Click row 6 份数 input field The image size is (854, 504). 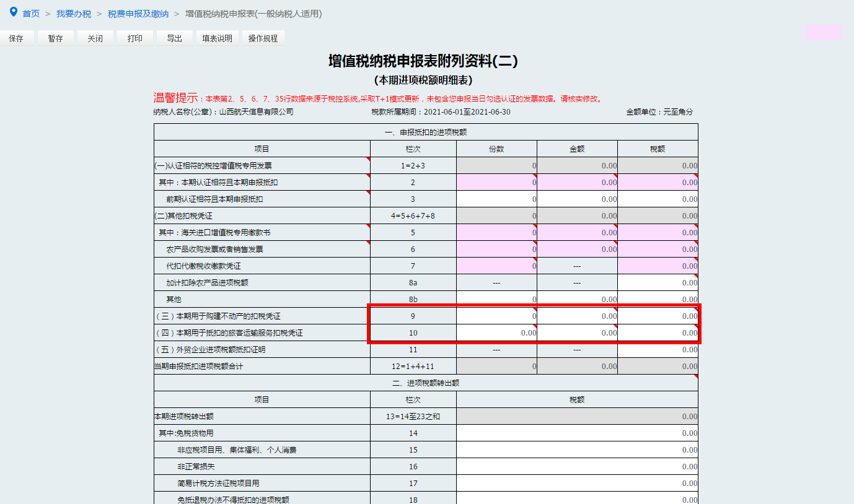pos(496,250)
